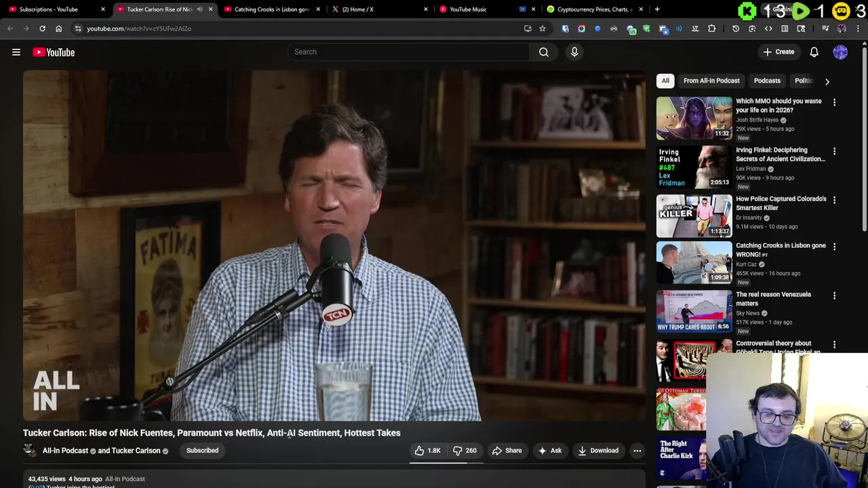Viewport: 868px width, 488px height.
Task: Close the Subscriptions - YouTube tab
Action: pyautogui.click(x=102, y=9)
